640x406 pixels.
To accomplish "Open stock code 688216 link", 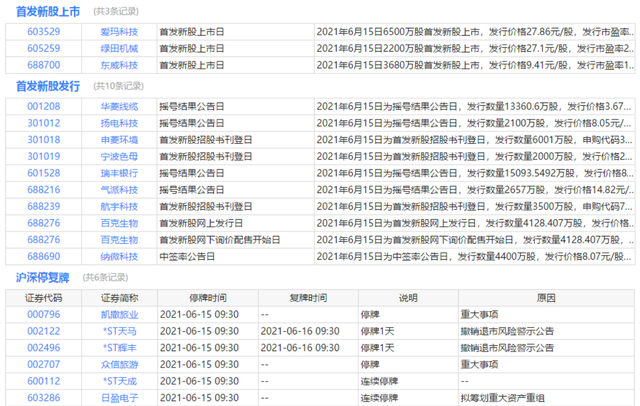I will [x=44, y=190].
